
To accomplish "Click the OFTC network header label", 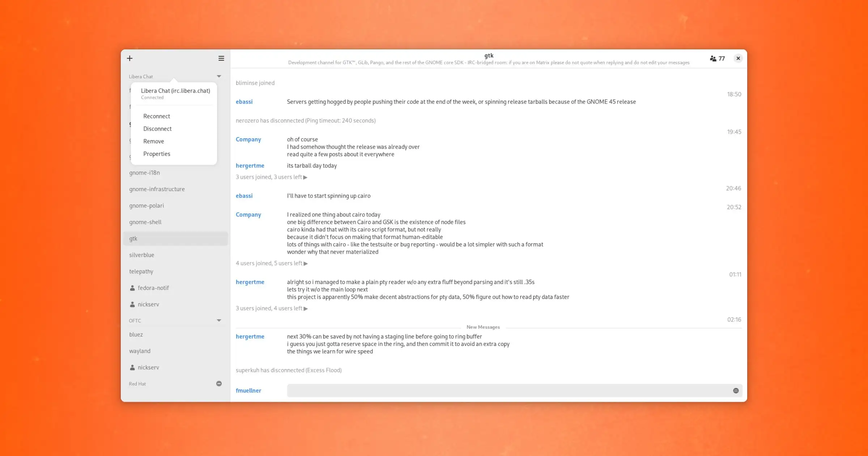I will click(135, 321).
